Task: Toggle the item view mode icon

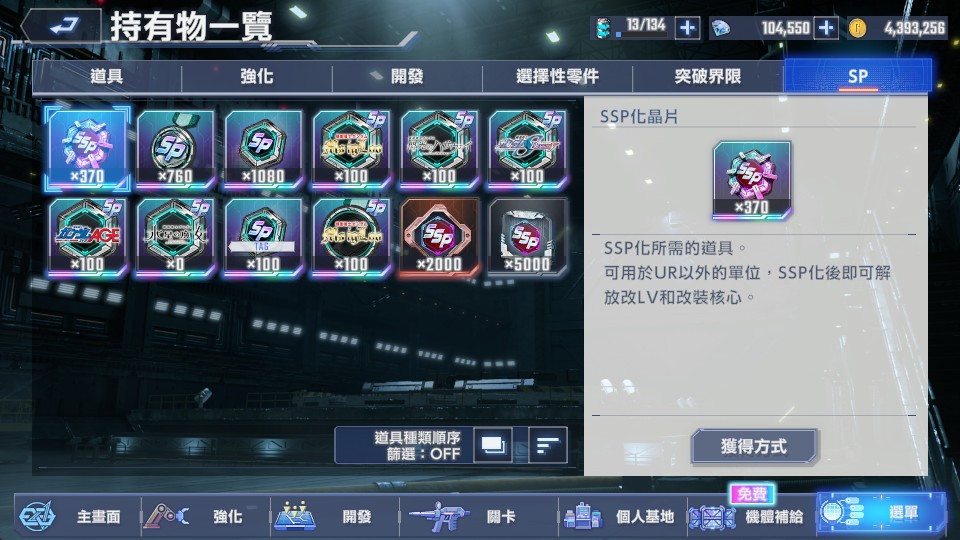Action: (x=493, y=445)
